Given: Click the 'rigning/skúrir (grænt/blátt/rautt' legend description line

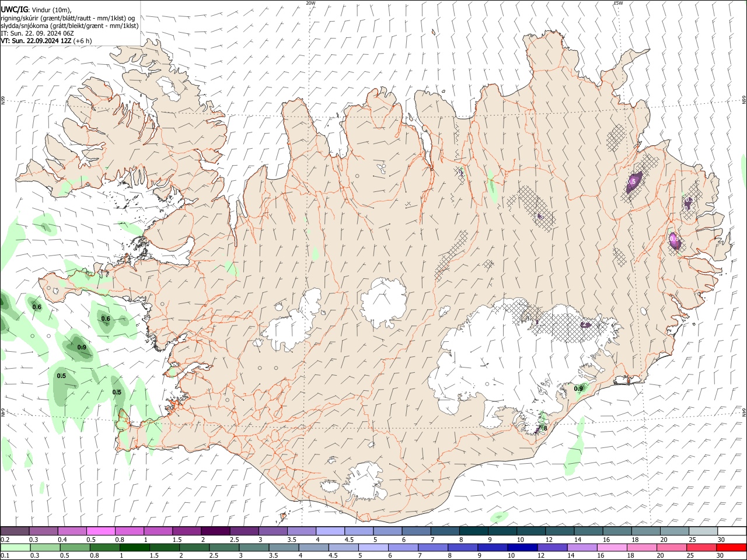Looking at the screenshot, I should (68, 18).
